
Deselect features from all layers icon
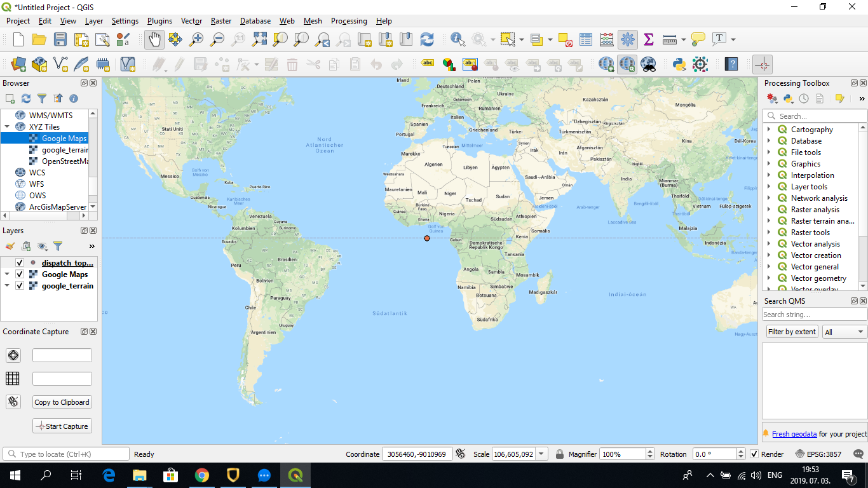(565, 39)
